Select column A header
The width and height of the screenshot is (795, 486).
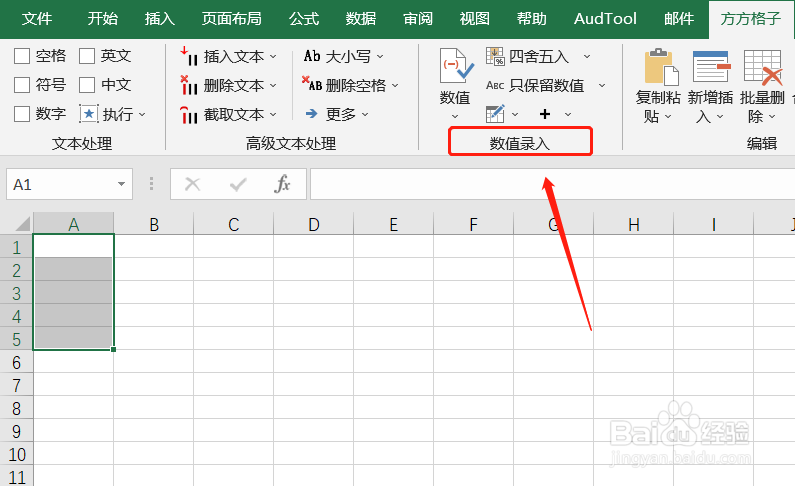click(74, 223)
